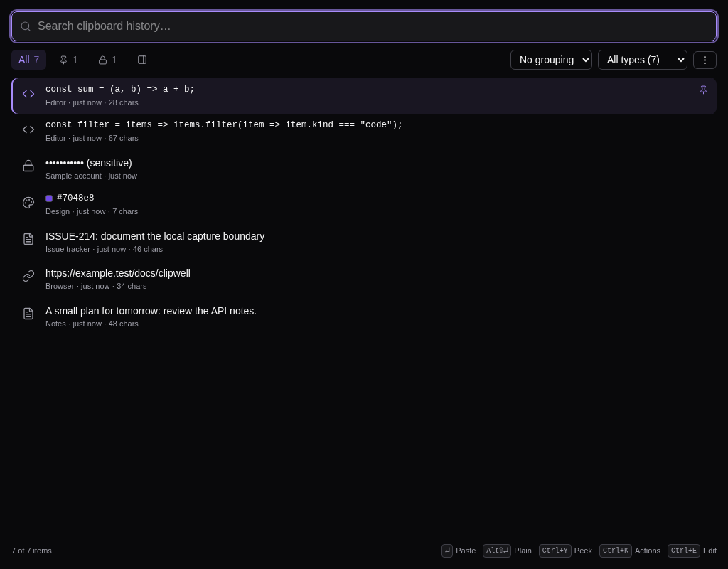Click the Plain paste shortcut hint
The height and width of the screenshot is (569, 728).
click(507, 551)
